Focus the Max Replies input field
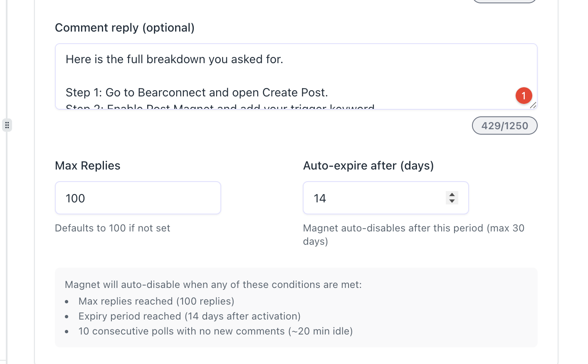 pyautogui.click(x=138, y=198)
